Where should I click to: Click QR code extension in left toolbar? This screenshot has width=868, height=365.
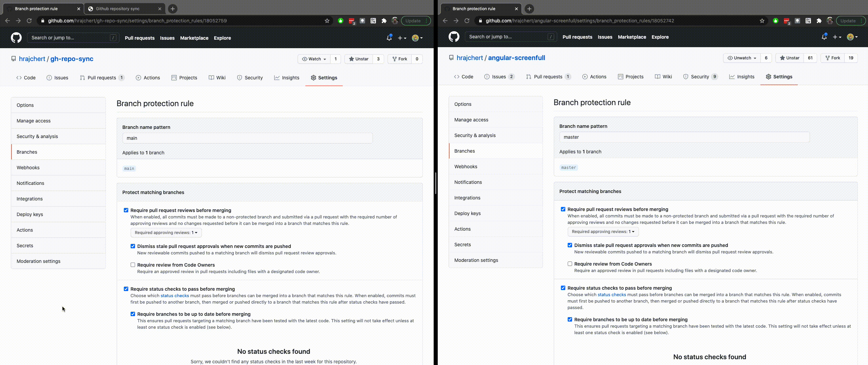373,21
